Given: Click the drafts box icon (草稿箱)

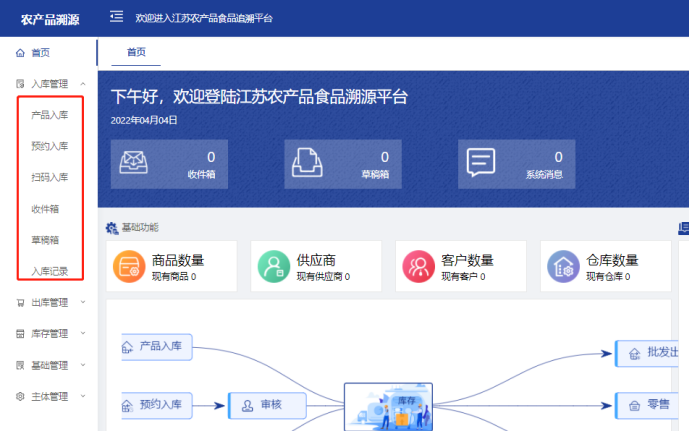Looking at the screenshot, I should click(x=308, y=163).
